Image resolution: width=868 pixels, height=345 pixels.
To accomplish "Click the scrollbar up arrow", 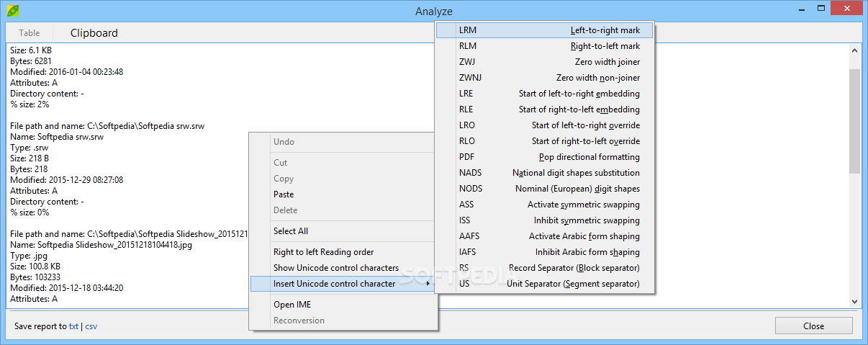I will pyautogui.click(x=854, y=50).
